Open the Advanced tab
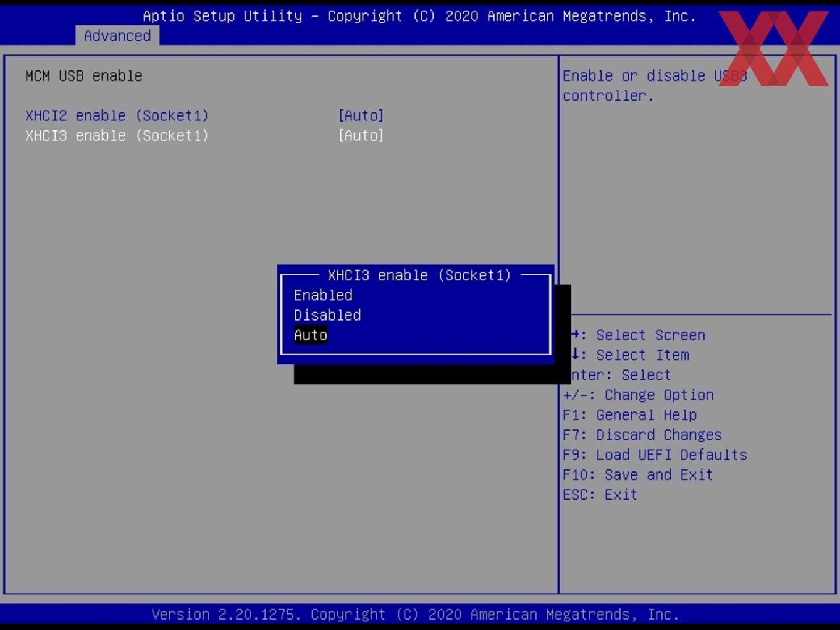This screenshot has width=840, height=630. click(117, 36)
